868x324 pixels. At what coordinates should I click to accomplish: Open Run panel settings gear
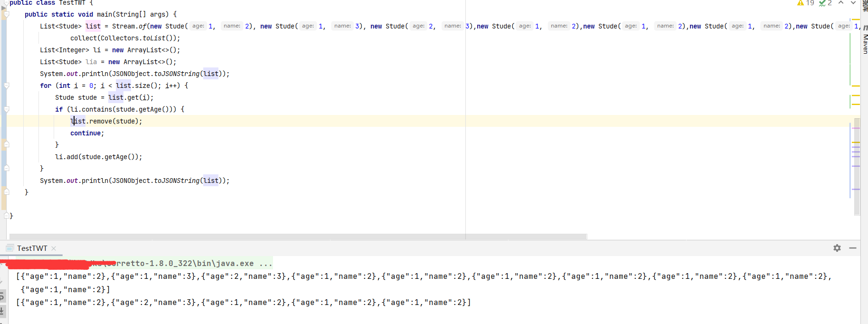(837, 248)
